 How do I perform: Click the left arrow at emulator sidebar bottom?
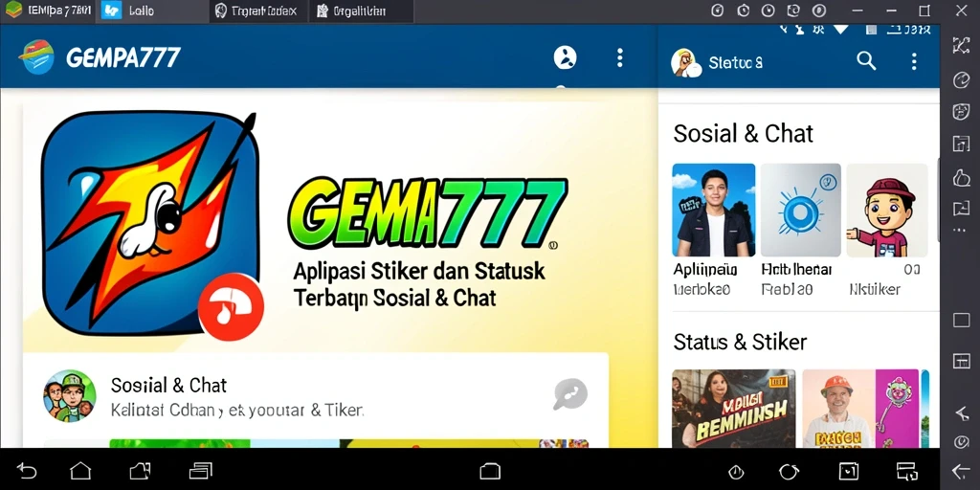coord(961,471)
